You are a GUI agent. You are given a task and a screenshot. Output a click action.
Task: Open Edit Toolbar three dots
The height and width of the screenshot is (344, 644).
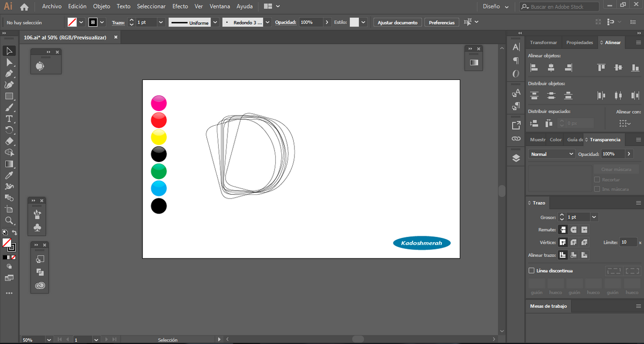(x=9, y=293)
